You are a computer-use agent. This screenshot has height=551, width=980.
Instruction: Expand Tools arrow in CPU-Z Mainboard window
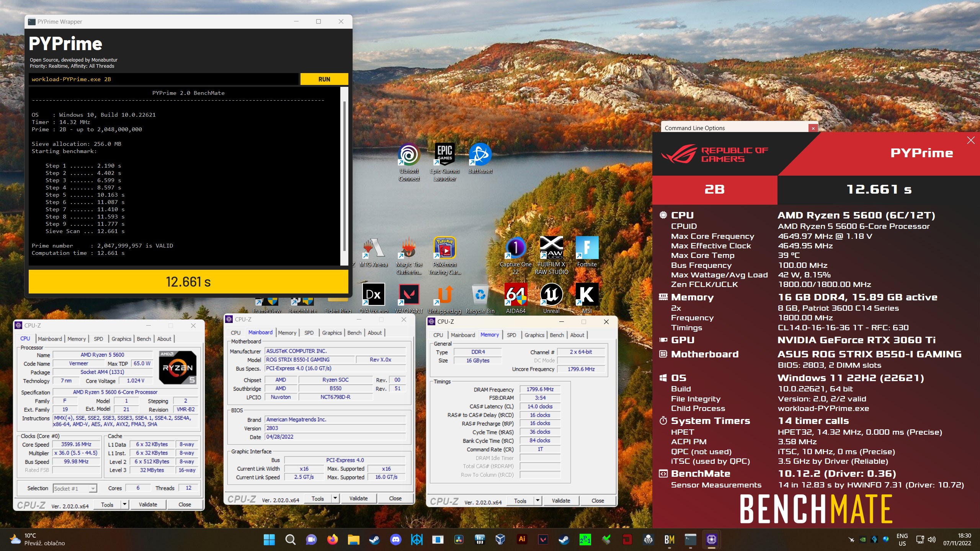[335, 498]
